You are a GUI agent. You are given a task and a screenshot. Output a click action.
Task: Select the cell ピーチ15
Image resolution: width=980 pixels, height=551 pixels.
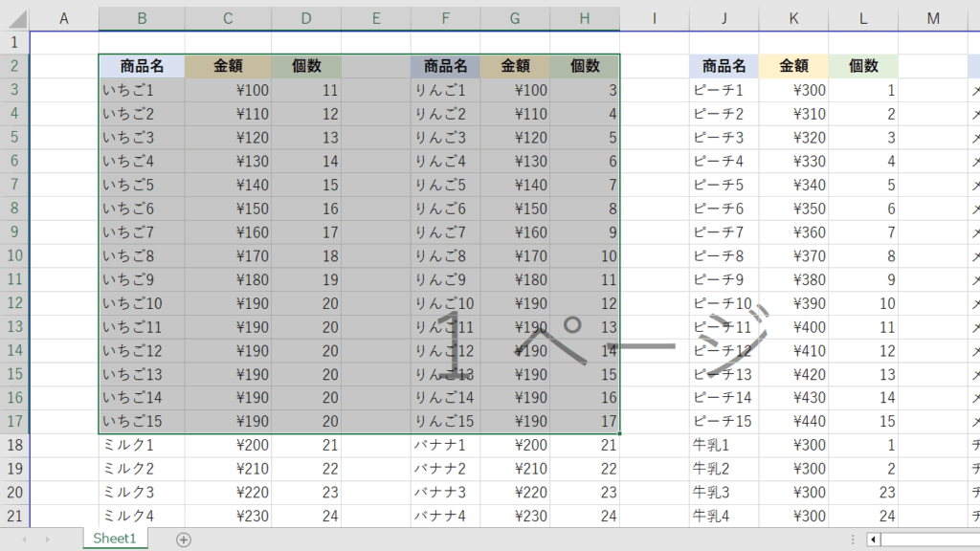[x=724, y=421]
